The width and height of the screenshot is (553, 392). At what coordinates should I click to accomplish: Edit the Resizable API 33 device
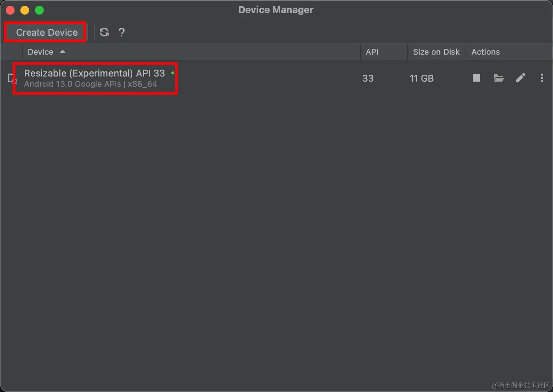(x=520, y=78)
